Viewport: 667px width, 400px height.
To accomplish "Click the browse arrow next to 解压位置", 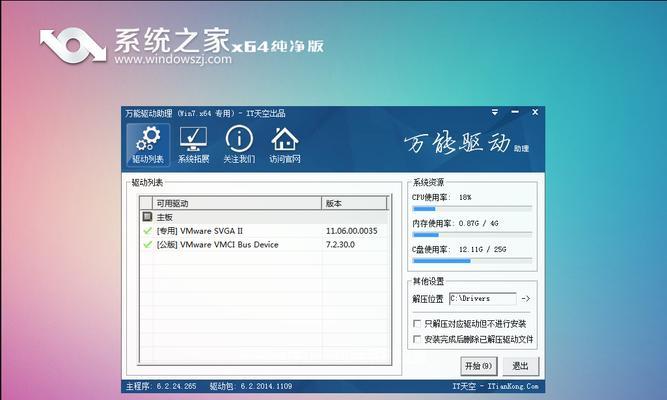I will [x=525, y=299].
